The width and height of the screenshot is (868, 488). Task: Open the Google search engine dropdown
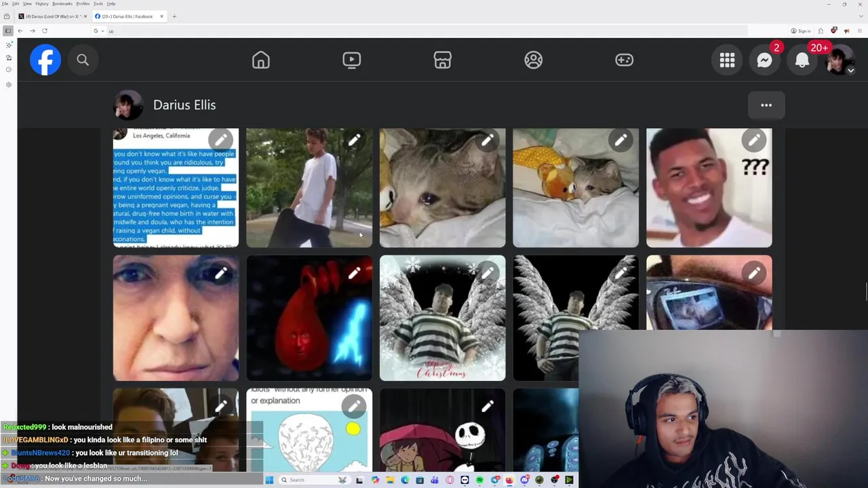(x=98, y=30)
